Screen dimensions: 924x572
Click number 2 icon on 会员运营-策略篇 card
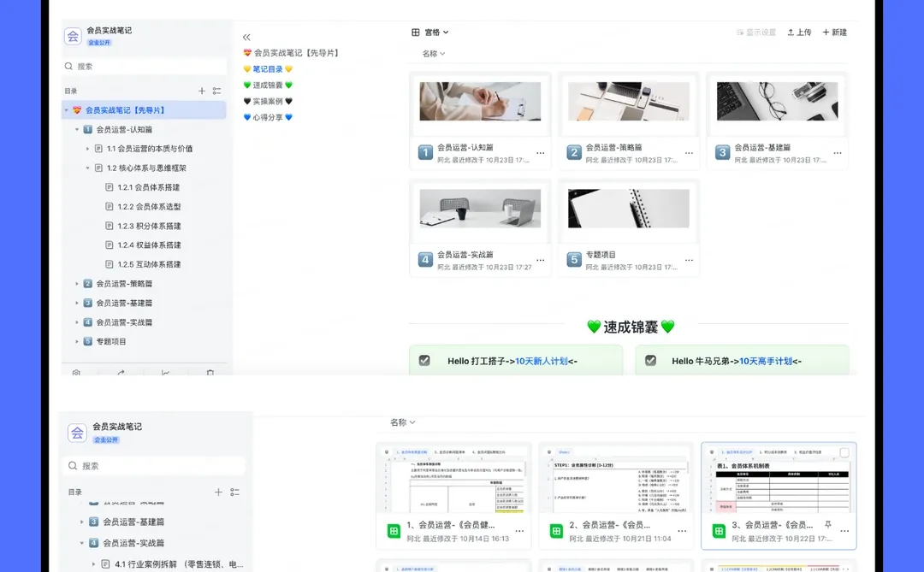pyautogui.click(x=574, y=152)
